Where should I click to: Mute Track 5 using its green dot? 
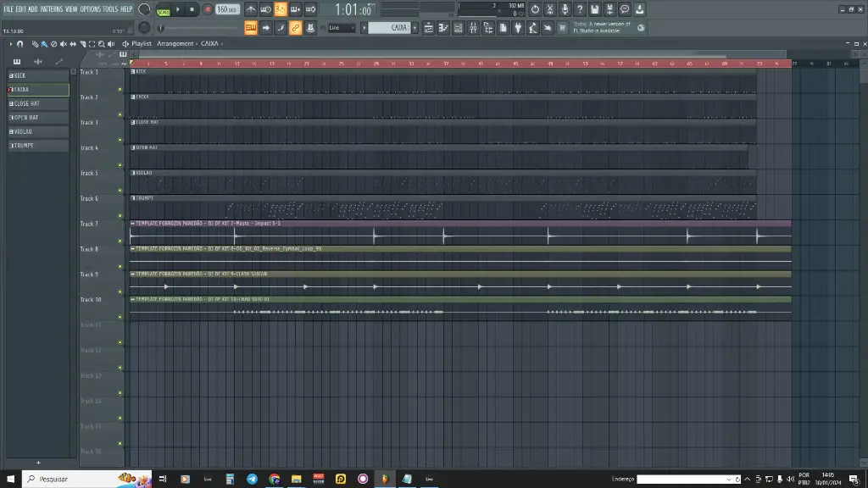pyautogui.click(x=120, y=191)
